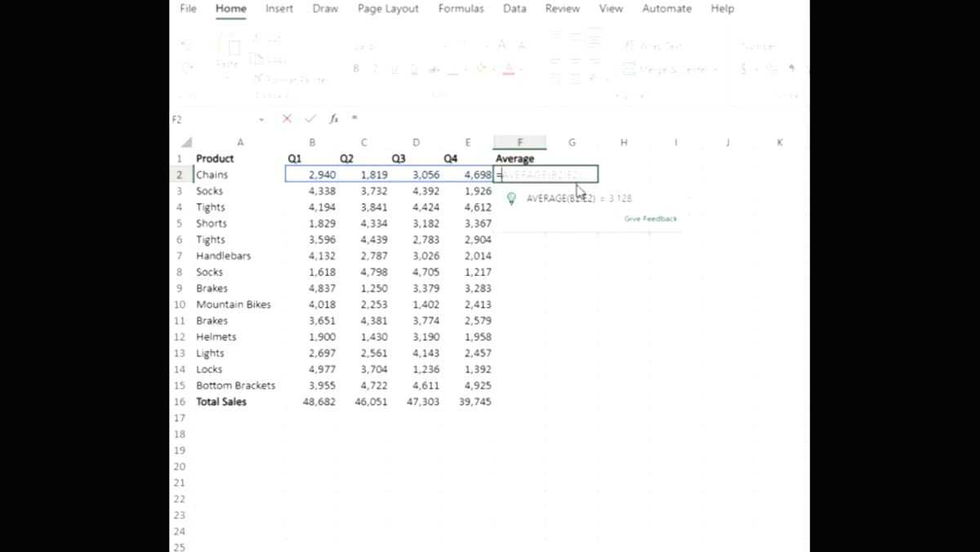Open Insert Function via the fx icon
Image resolution: width=980 pixels, height=552 pixels.
[333, 118]
